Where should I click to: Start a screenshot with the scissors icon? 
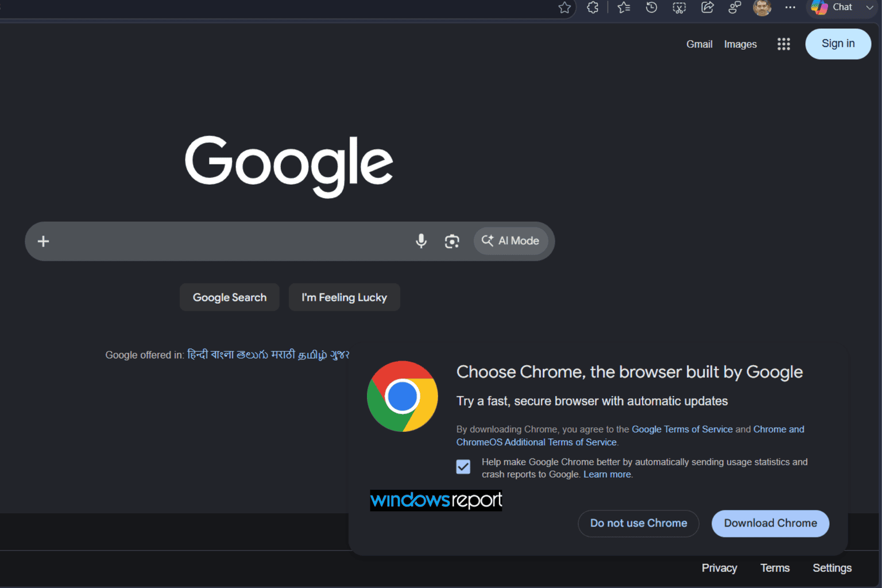pyautogui.click(x=679, y=7)
